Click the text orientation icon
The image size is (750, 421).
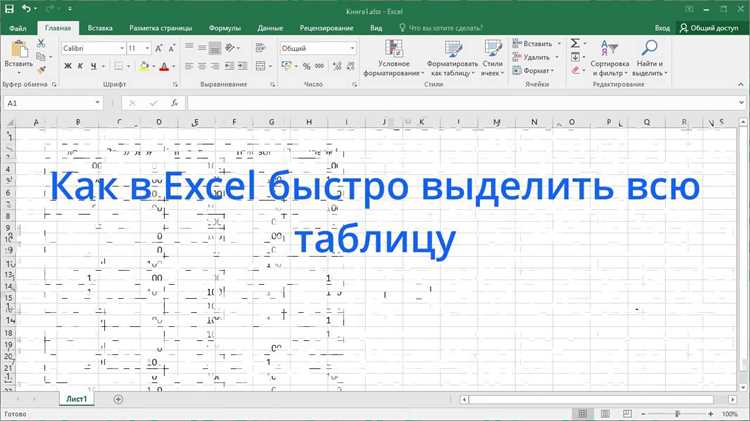pyautogui.click(x=231, y=47)
